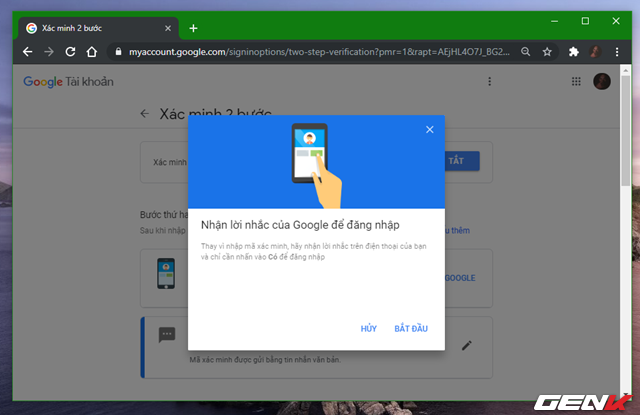
Task: Close the Xác minh 2 bước tab
Action: click(x=168, y=28)
